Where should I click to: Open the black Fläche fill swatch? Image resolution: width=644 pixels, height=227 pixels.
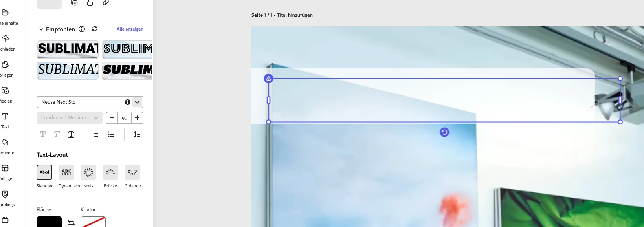(x=49, y=222)
